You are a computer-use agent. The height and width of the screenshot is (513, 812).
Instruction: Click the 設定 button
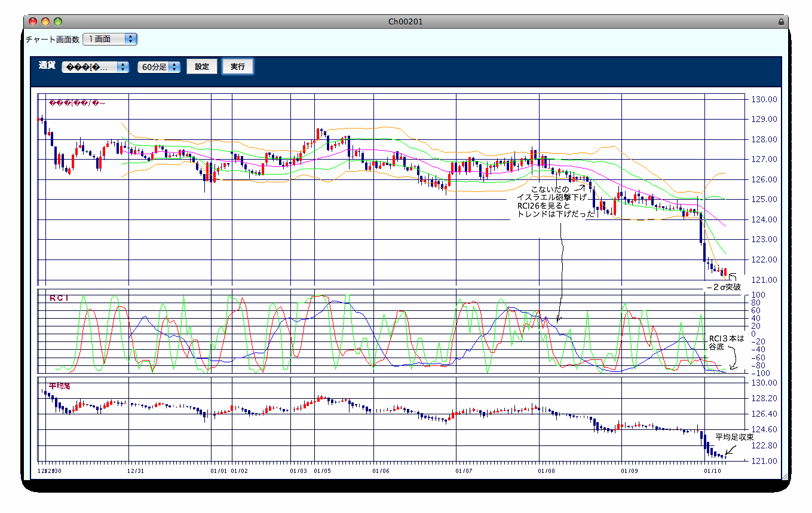click(x=202, y=67)
